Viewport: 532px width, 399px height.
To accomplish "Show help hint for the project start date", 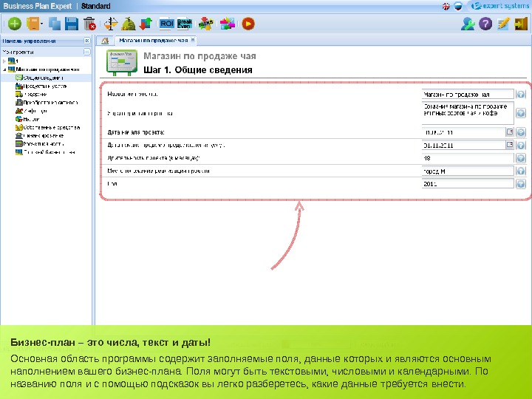I will [521, 132].
